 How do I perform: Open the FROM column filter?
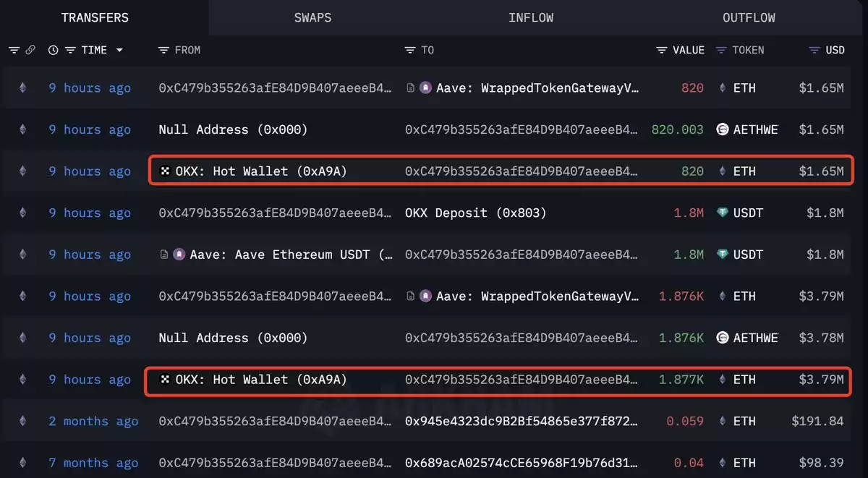[163, 50]
